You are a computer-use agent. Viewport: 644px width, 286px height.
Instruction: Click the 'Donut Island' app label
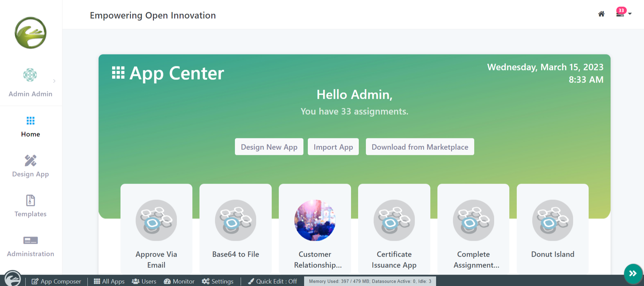(553, 254)
